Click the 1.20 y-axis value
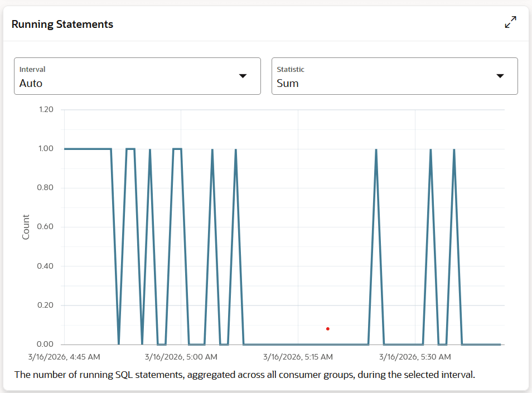532x393 pixels. pyautogui.click(x=46, y=109)
